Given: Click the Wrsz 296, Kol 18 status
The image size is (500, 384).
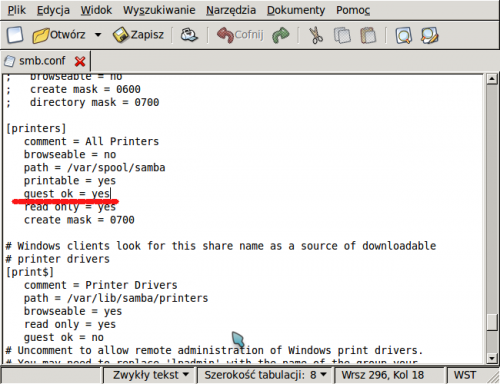Looking at the screenshot, I should click(x=383, y=375).
